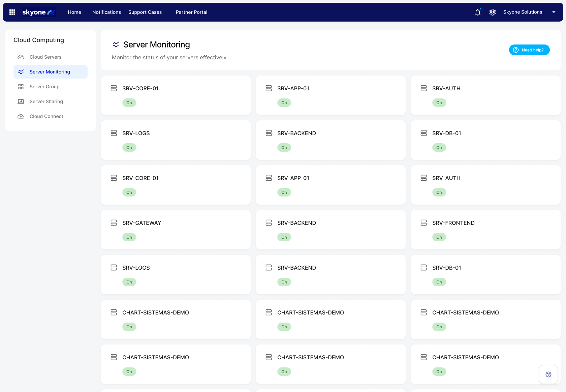Click the Cloud Connect upload icon
The width and height of the screenshot is (566, 392).
point(21,116)
